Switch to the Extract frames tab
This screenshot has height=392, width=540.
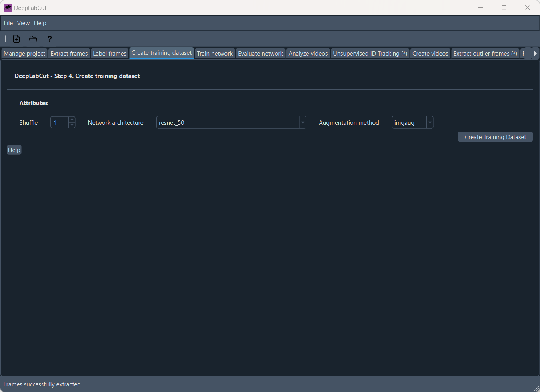(69, 54)
